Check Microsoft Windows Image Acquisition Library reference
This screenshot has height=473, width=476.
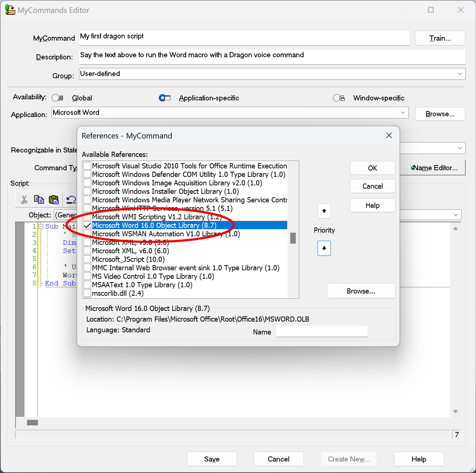pyautogui.click(x=88, y=183)
